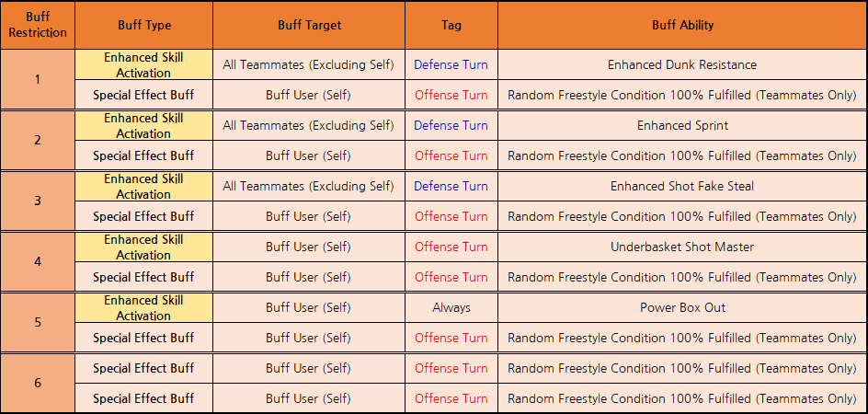Click the Enhanced Dunk Resistance cell
The height and width of the screenshot is (414, 868).
pos(682,65)
